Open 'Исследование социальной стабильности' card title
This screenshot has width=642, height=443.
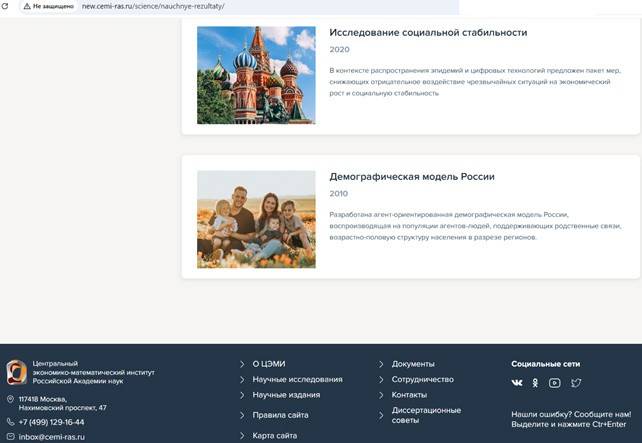(428, 32)
